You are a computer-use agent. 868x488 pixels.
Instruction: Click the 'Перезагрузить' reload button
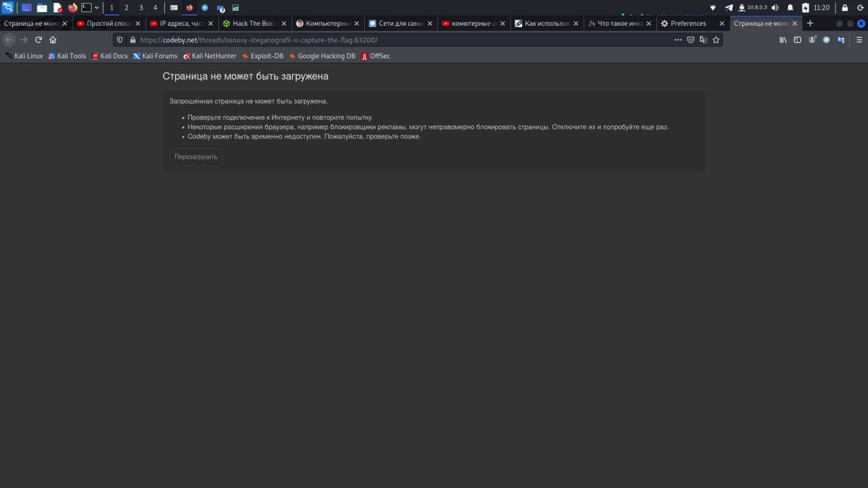(195, 157)
